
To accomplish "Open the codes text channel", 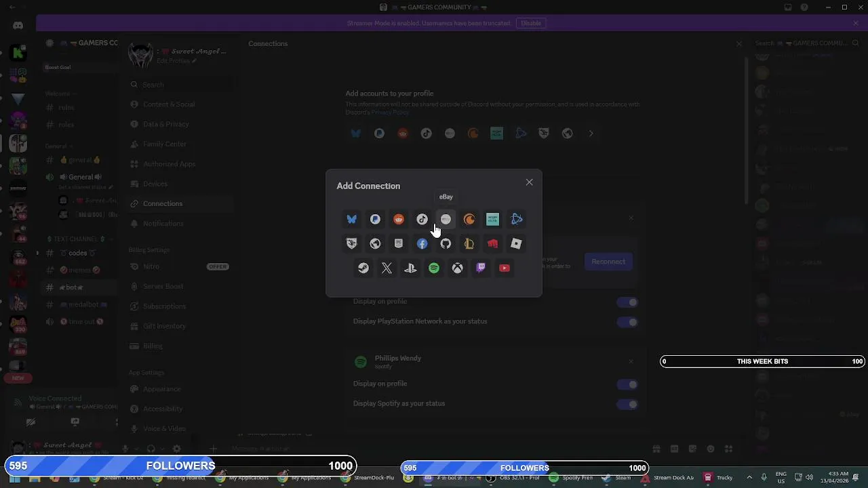I will tap(79, 253).
